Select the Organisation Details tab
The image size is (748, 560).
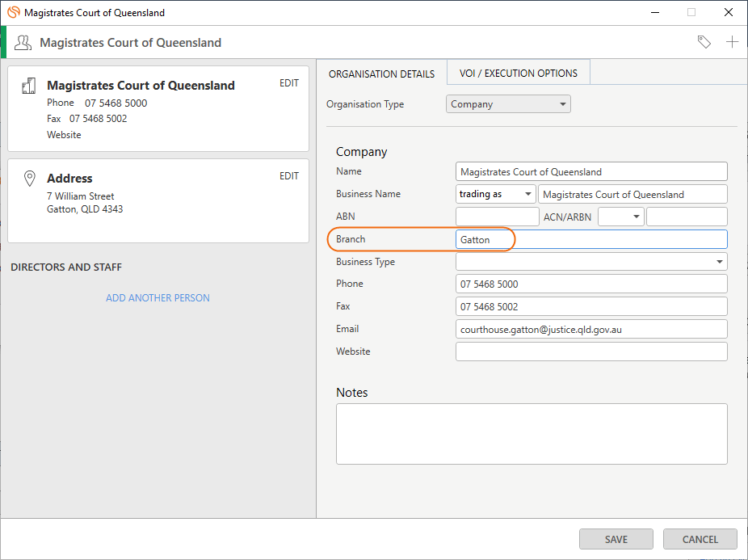(381, 74)
